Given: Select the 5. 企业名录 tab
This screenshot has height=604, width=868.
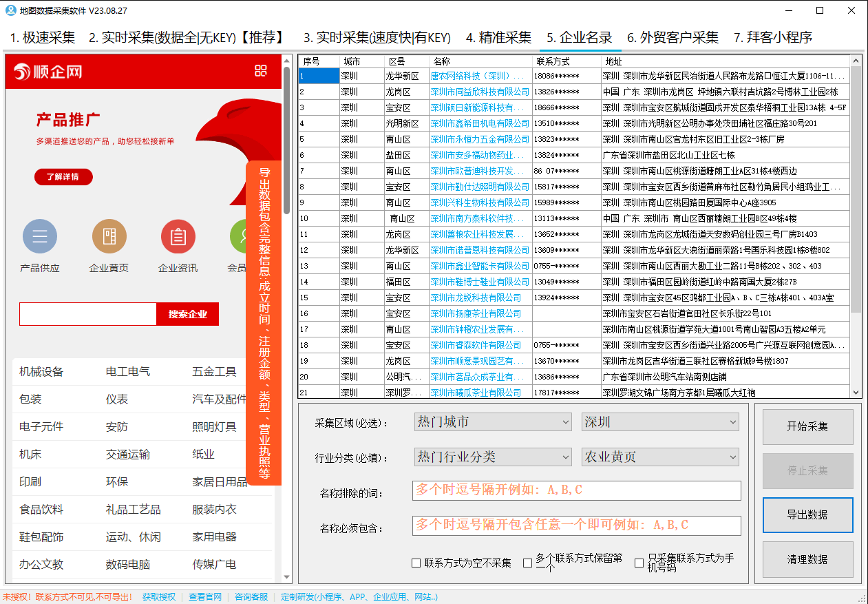Looking at the screenshot, I should click(580, 37).
